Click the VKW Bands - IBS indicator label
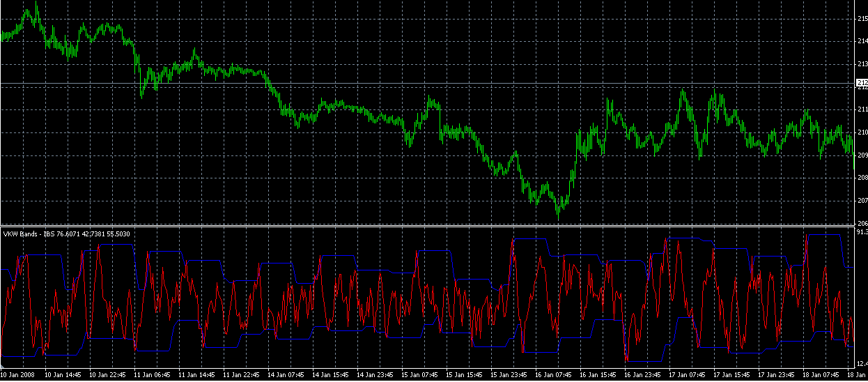Viewport: 868px width, 382px height. tap(68, 233)
